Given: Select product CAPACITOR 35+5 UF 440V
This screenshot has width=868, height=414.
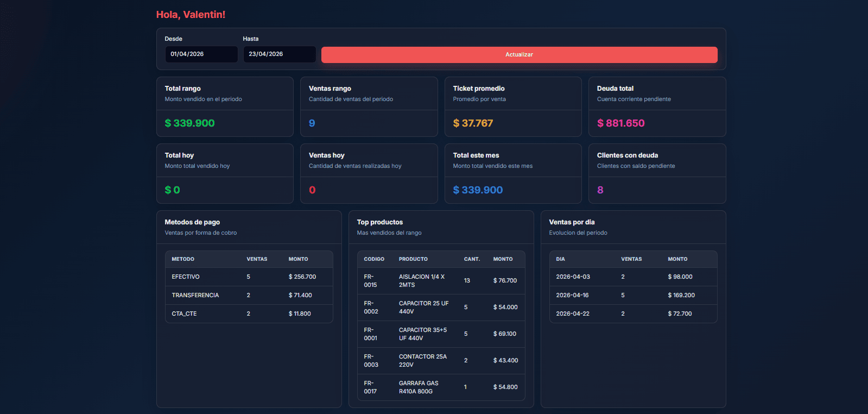Looking at the screenshot, I should pos(423,334).
